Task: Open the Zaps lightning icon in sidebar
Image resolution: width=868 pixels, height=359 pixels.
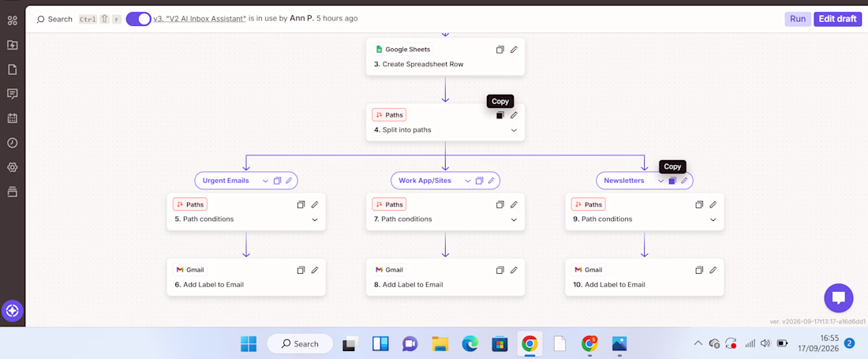Action: pyautogui.click(x=12, y=45)
